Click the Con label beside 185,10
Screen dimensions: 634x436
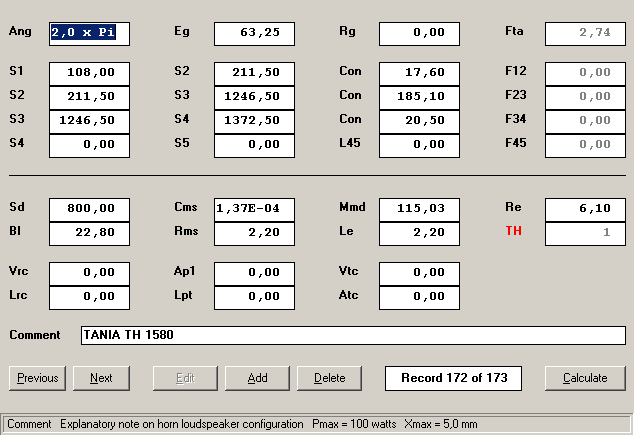[350, 95]
